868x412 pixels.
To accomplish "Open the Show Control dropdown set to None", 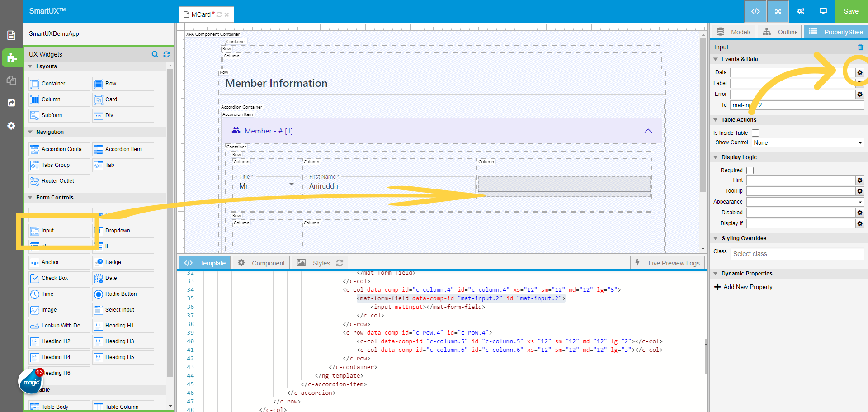I will 807,142.
